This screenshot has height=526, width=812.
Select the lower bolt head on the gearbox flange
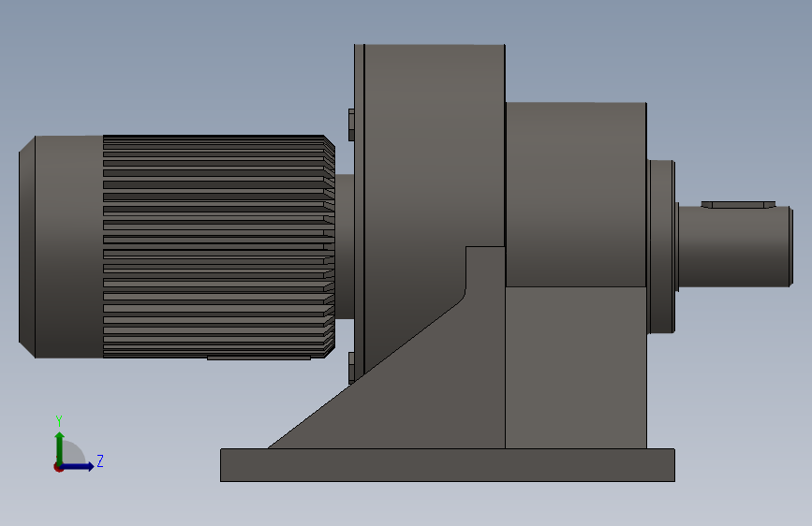coord(351,368)
